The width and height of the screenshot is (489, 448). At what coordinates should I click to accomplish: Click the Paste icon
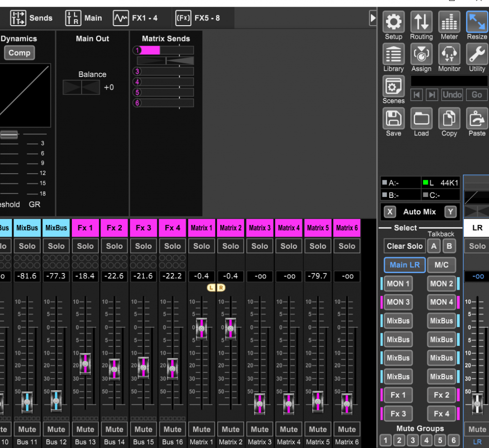click(477, 119)
